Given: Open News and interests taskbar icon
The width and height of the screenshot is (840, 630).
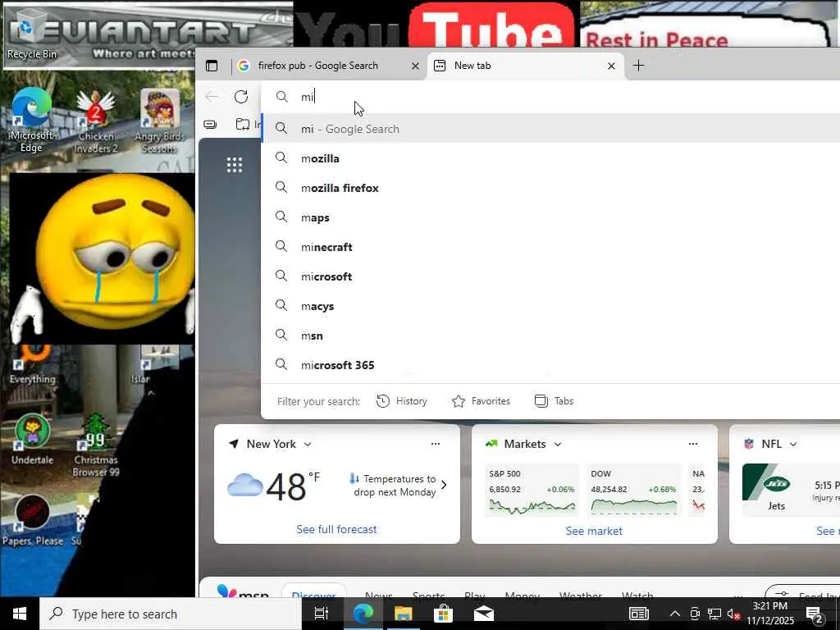Looking at the screenshot, I should pos(638,614).
